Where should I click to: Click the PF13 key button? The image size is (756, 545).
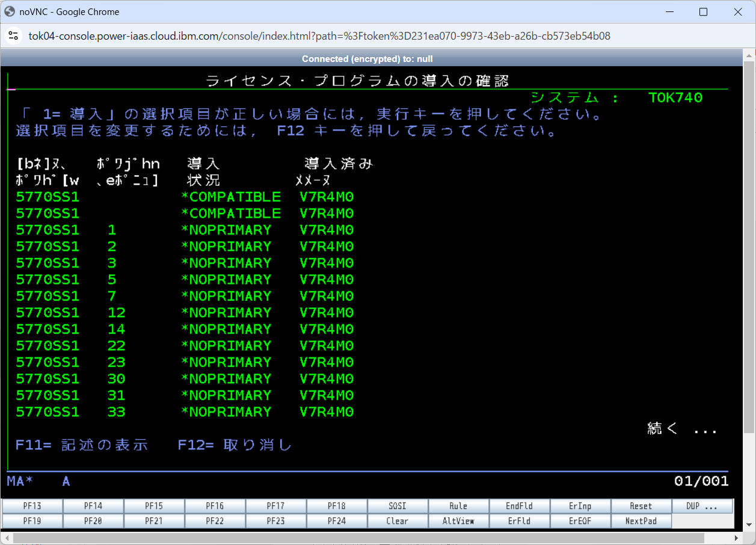point(32,506)
